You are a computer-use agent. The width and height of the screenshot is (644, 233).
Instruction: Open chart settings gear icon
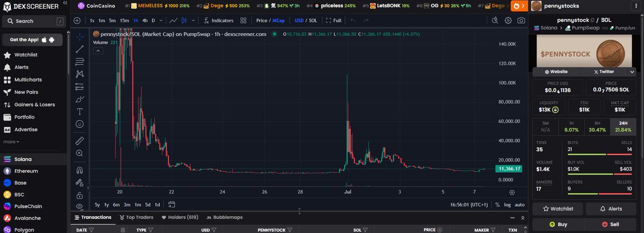coord(508,20)
